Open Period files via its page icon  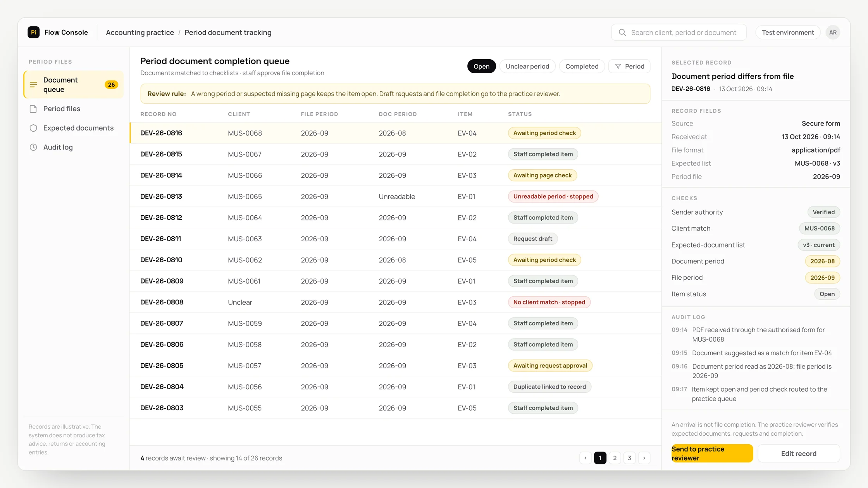point(33,109)
